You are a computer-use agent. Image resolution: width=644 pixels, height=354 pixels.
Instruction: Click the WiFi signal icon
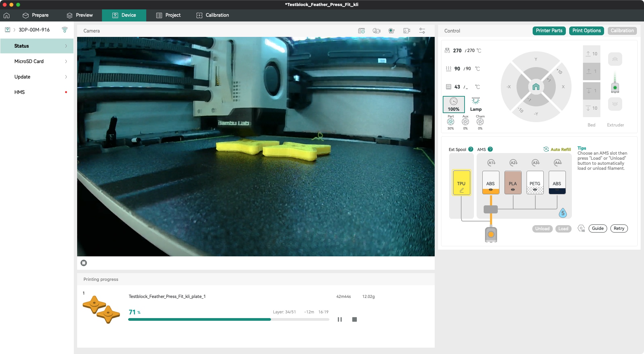pyautogui.click(x=65, y=30)
